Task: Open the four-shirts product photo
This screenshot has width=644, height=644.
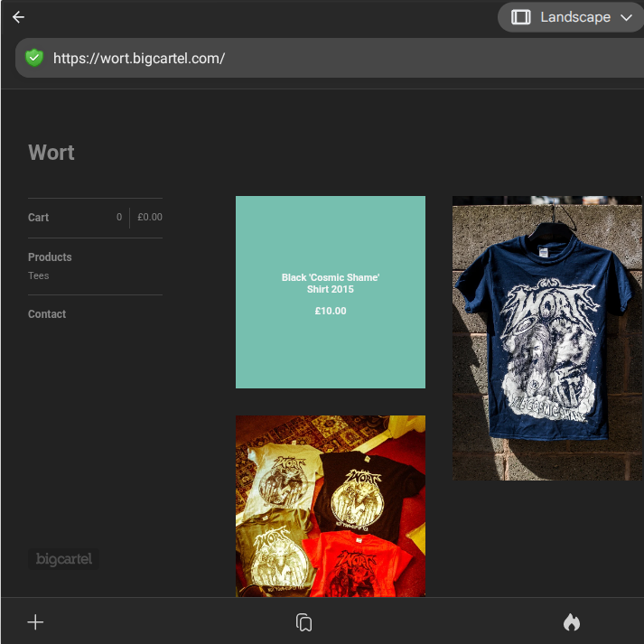Action: click(x=331, y=506)
